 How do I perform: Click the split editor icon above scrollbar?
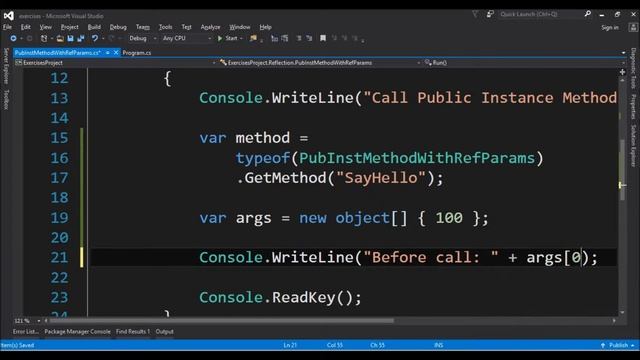[x=622, y=72]
